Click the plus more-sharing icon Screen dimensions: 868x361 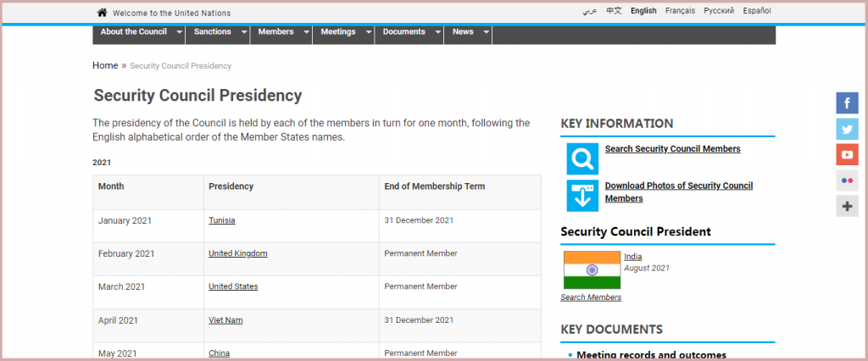click(847, 207)
